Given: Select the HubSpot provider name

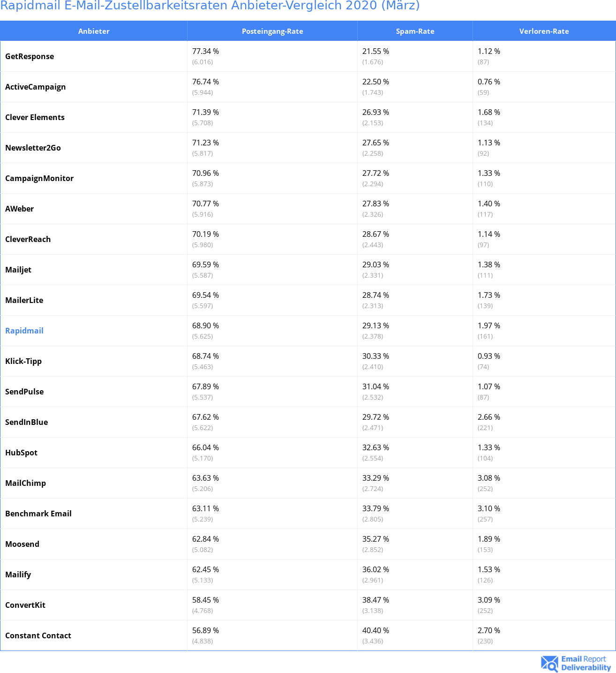Looking at the screenshot, I should tap(22, 453).
